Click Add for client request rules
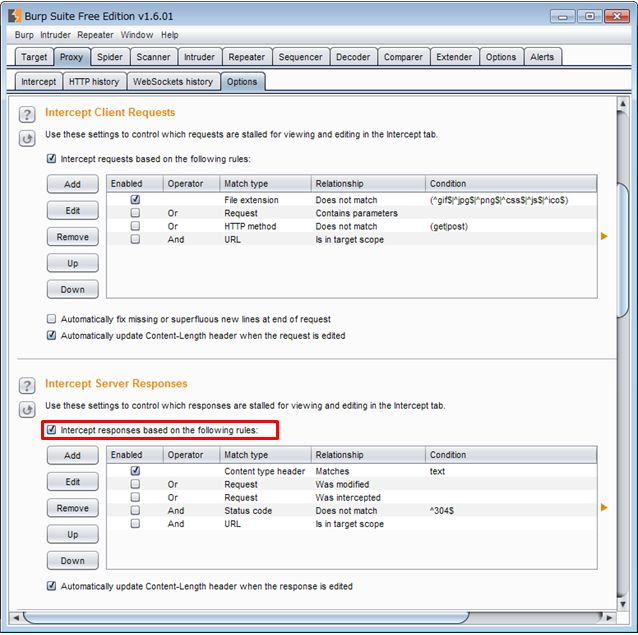638x635 pixels. pyautogui.click(x=72, y=184)
